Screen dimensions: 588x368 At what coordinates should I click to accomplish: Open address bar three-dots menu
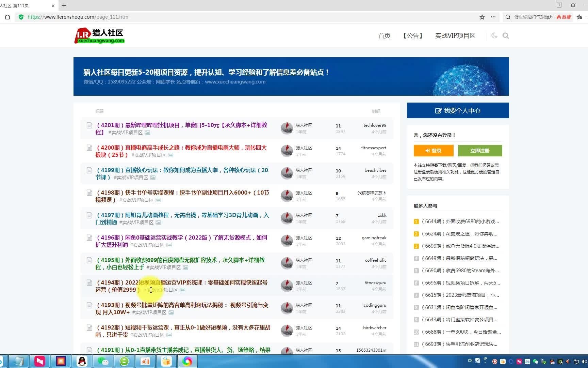[x=493, y=17]
